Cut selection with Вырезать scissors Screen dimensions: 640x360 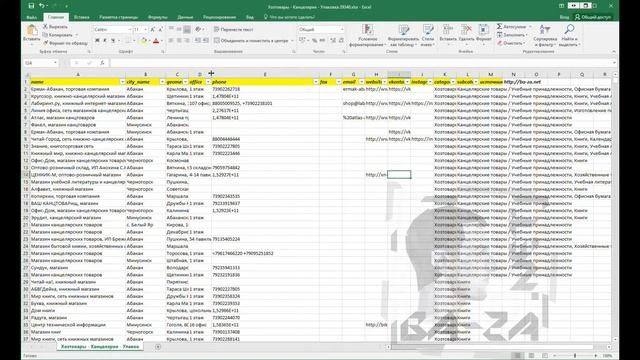point(56,27)
